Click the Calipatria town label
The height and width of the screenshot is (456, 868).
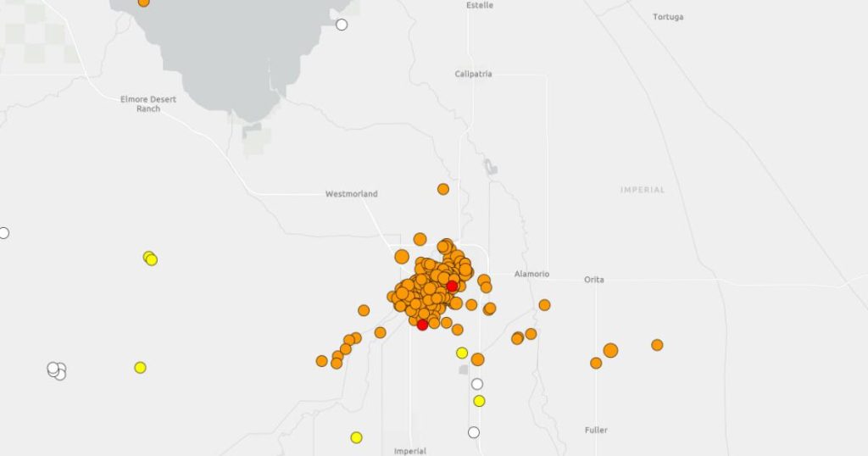point(473,74)
